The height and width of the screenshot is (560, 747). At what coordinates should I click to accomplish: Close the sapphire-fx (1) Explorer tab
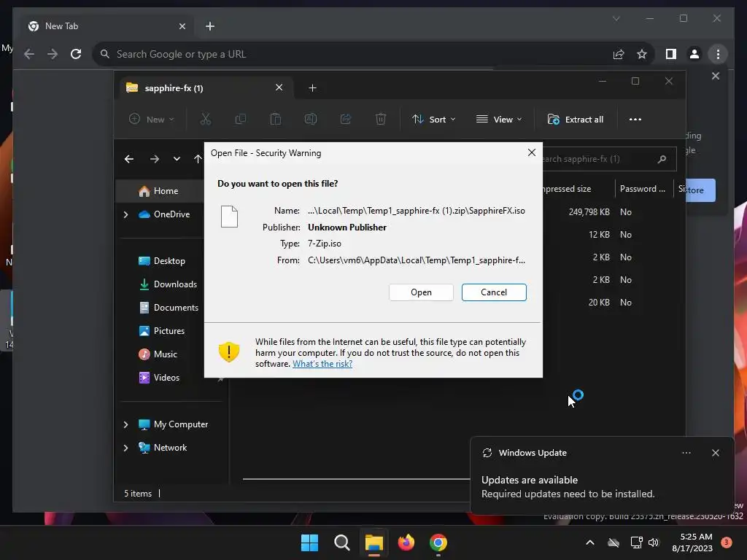(x=279, y=87)
